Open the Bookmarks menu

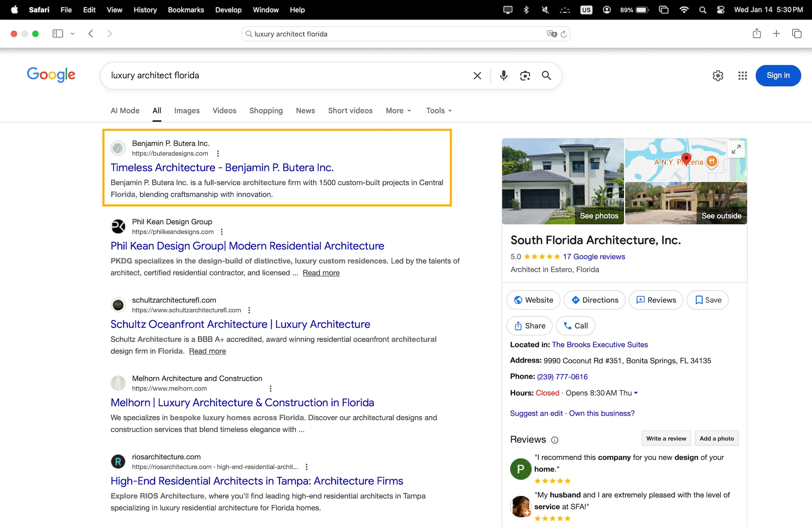[186, 9]
